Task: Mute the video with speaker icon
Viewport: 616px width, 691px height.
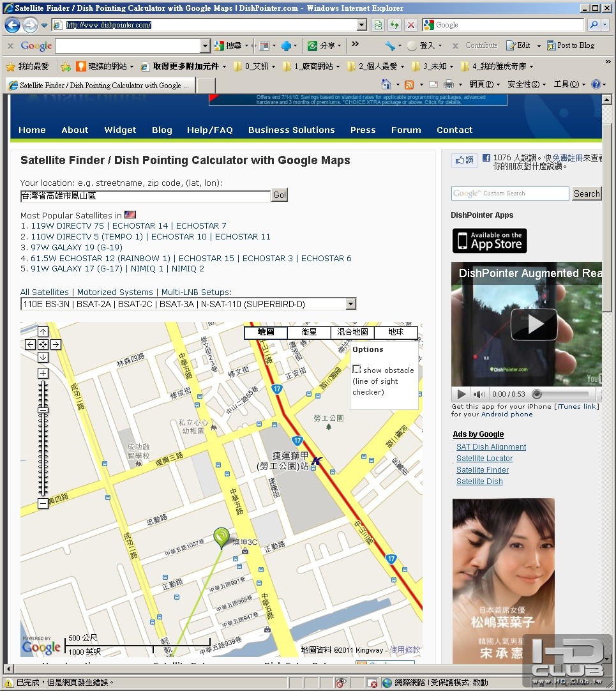Action: point(479,394)
